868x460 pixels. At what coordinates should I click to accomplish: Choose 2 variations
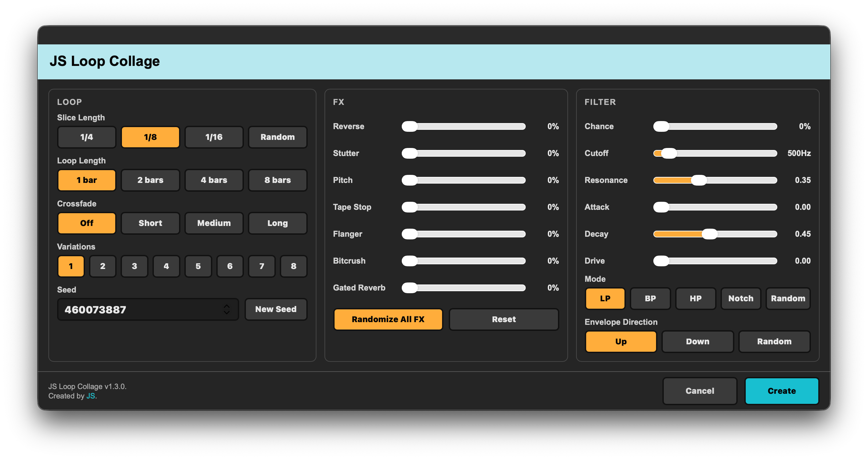pos(103,266)
